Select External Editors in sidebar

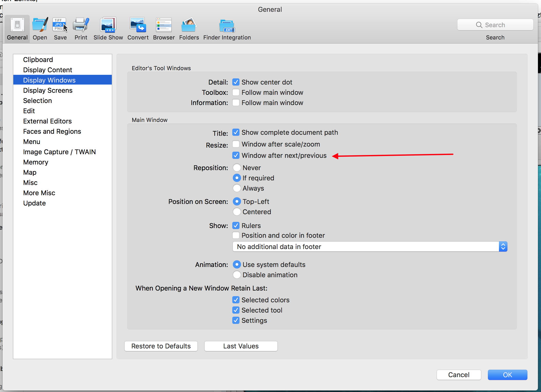(63, 121)
